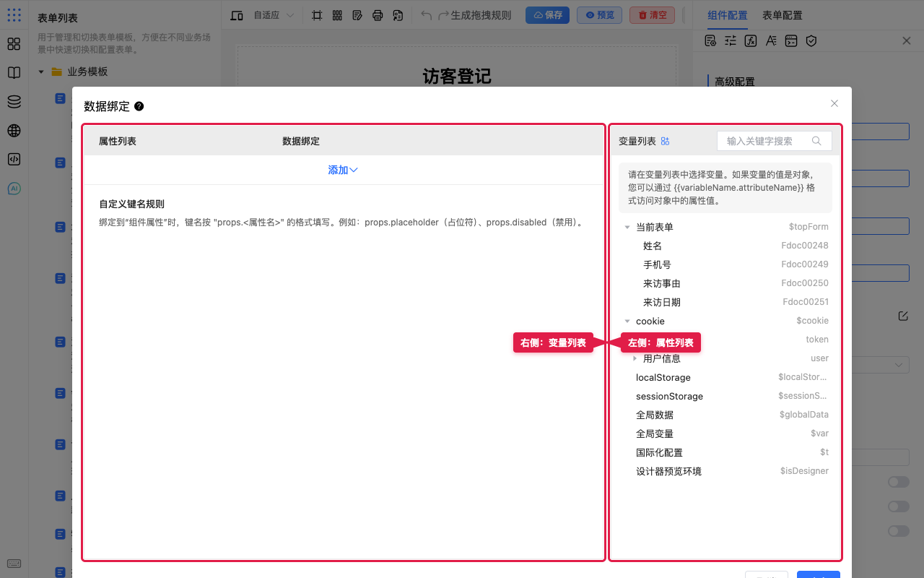This screenshot has height=578, width=924.
Task: Click the shield check icon in config panel
Action: pos(811,41)
